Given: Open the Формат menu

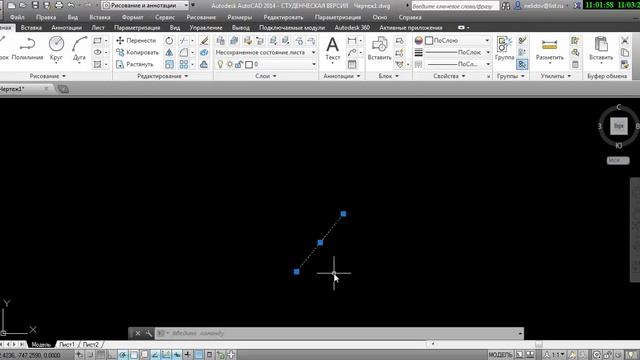Looking at the screenshot, I should (x=132, y=17).
